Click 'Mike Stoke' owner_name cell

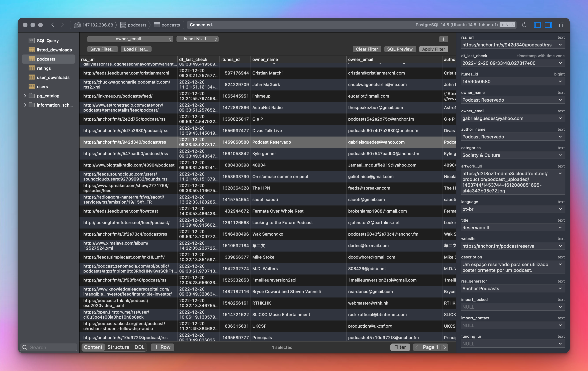[298, 257]
